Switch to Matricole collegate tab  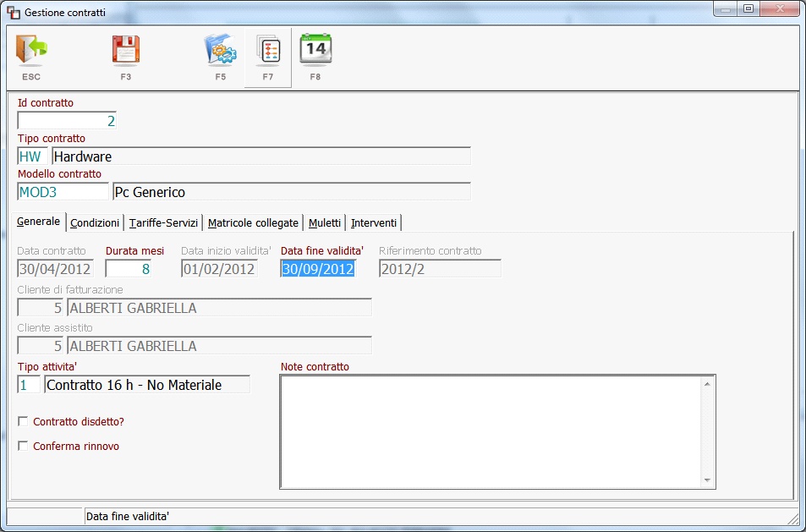(x=253, y=222)
